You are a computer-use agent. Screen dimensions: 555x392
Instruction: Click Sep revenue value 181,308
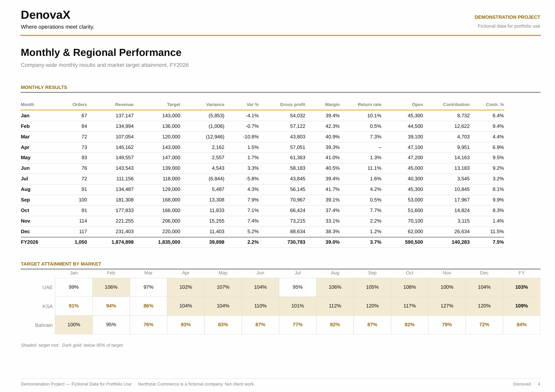[x=125, y=200]
